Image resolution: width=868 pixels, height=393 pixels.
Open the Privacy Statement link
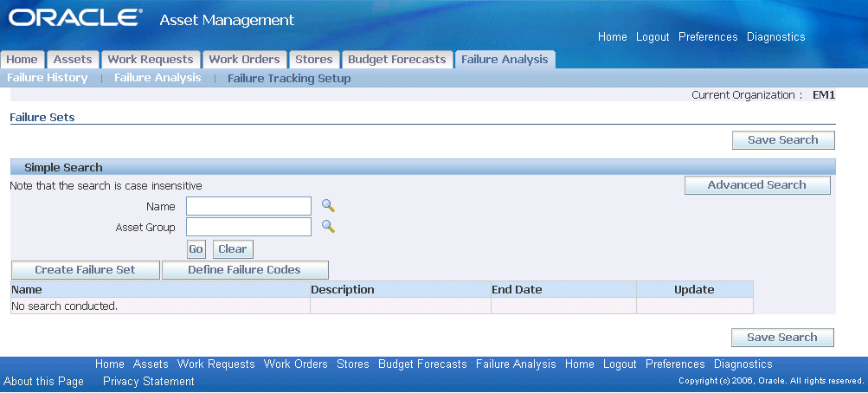pos(148,382)
